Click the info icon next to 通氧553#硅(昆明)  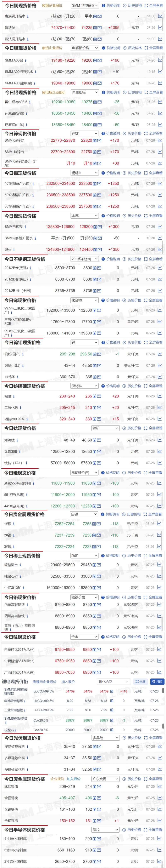click(x=33, y=484)
